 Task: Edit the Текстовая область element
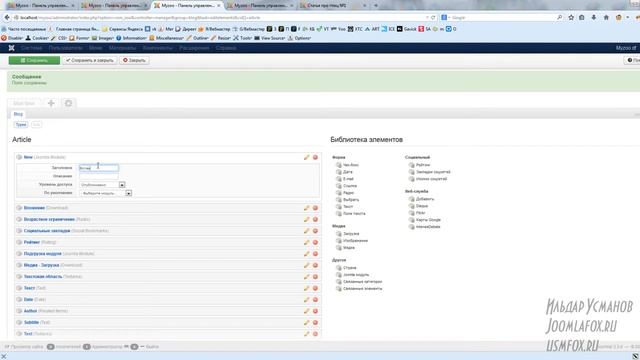coord(307,276)
